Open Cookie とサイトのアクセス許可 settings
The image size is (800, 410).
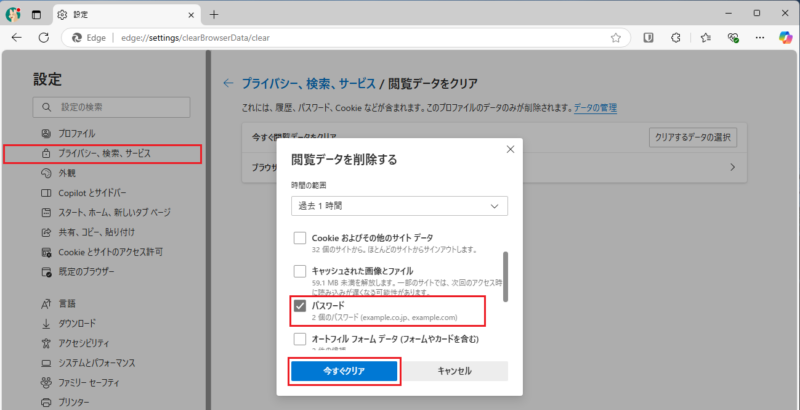[x=102, y=252]
